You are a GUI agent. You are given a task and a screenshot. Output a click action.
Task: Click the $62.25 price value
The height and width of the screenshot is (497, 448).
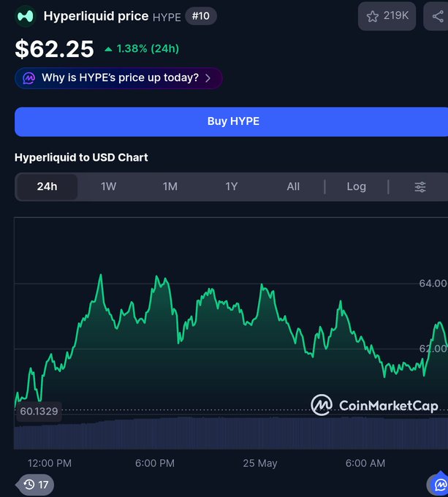tap(55, 49)
